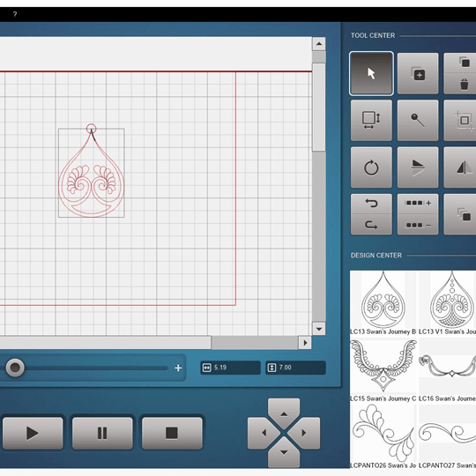Start stitching with the play button
Viewport: 476px width, 476px height.
click(x=33, y=433)
